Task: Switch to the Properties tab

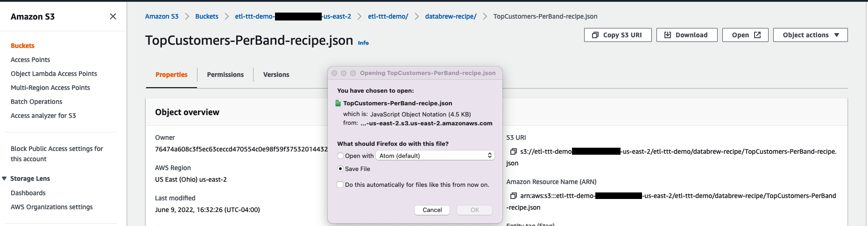Action: click(171, 75)
